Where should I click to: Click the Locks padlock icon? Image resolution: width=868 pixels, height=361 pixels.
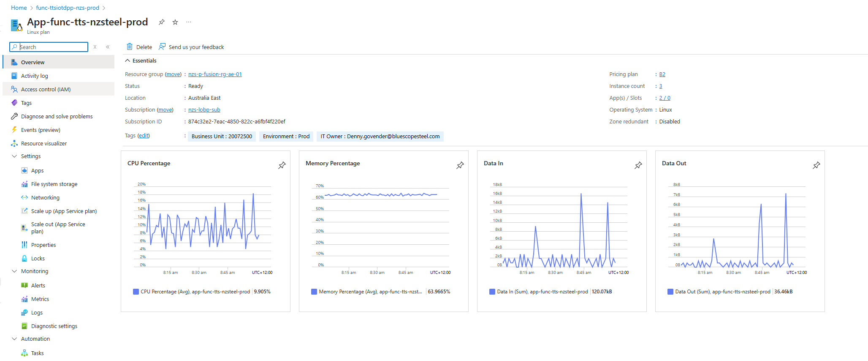coord(24,258)
